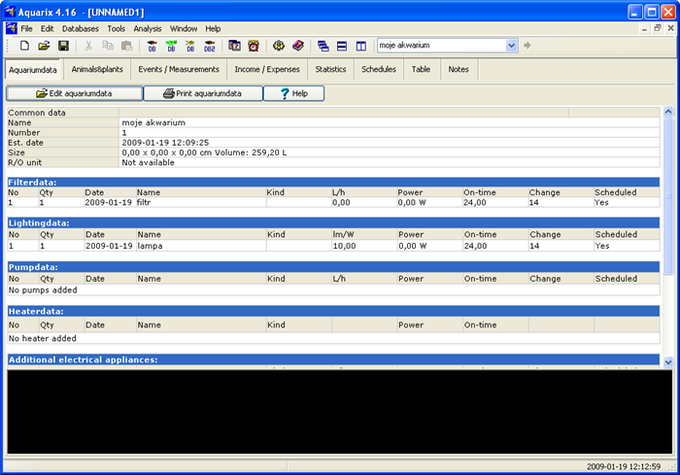The height and width of the screenshot is (475, 680).
Task: Click the scrollbar down arrow
Action: pyautogui.click(x=668, y=362)
